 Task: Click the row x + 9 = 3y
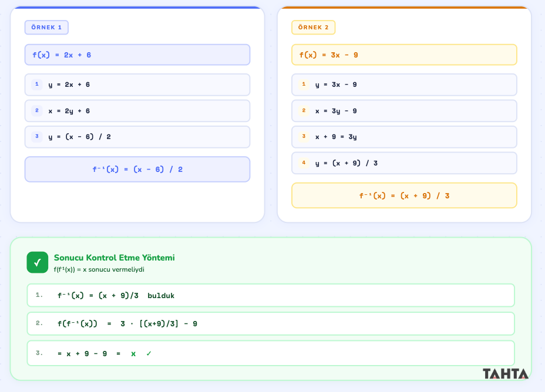tap(404, 137)
